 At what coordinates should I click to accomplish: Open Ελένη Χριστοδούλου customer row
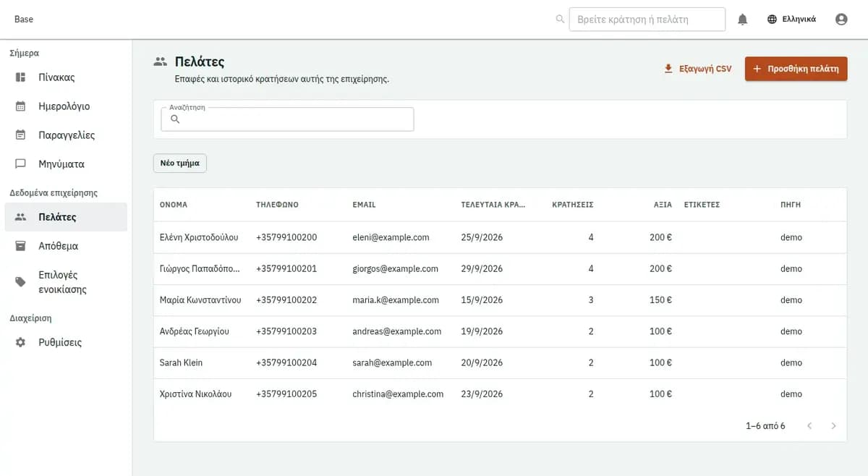tap(500, 237)
